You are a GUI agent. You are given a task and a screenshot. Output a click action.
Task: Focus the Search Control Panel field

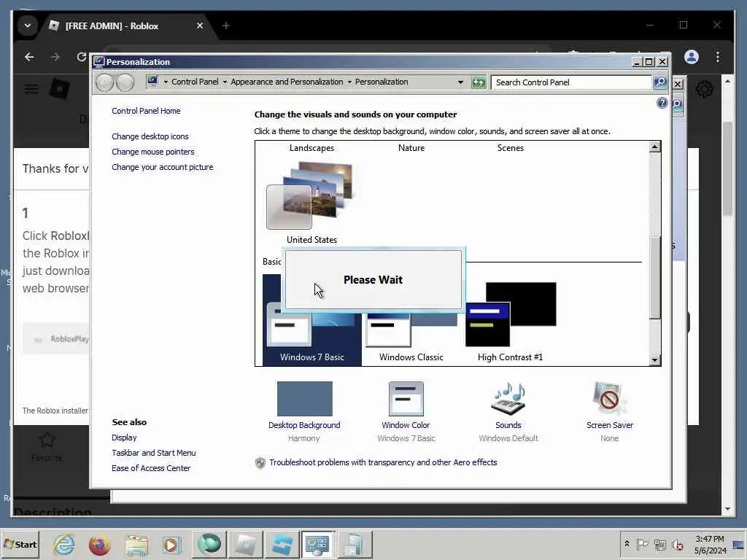point(571,82)
